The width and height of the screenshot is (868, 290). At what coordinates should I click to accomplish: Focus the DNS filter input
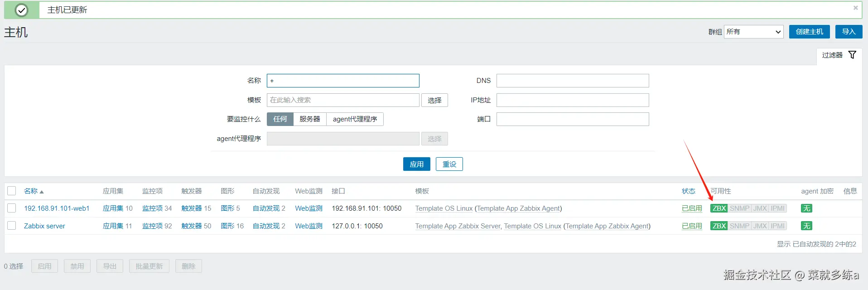pos(573,81)
